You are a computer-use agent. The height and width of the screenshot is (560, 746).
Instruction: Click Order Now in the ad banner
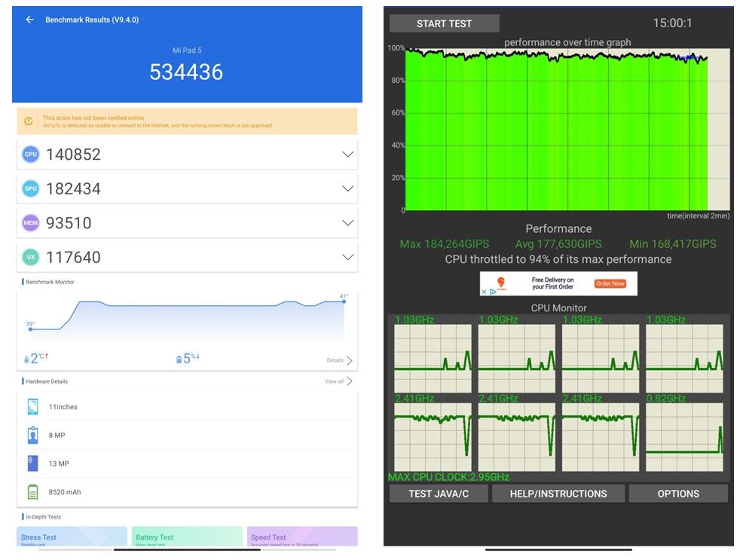pos(610,283)
